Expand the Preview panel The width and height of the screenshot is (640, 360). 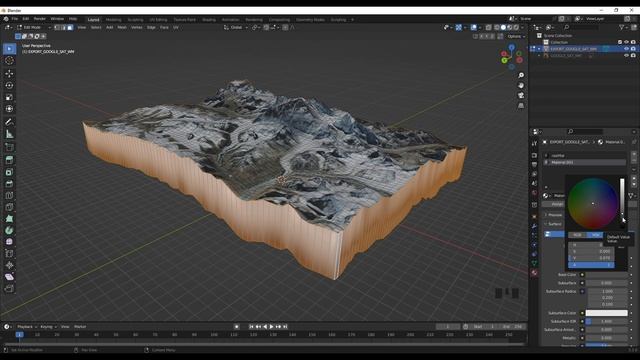pos(555,215)
